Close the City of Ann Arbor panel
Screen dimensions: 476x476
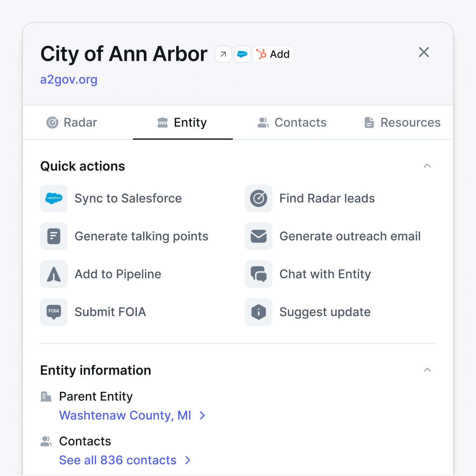pyautogui.click(x=424, y=52)
